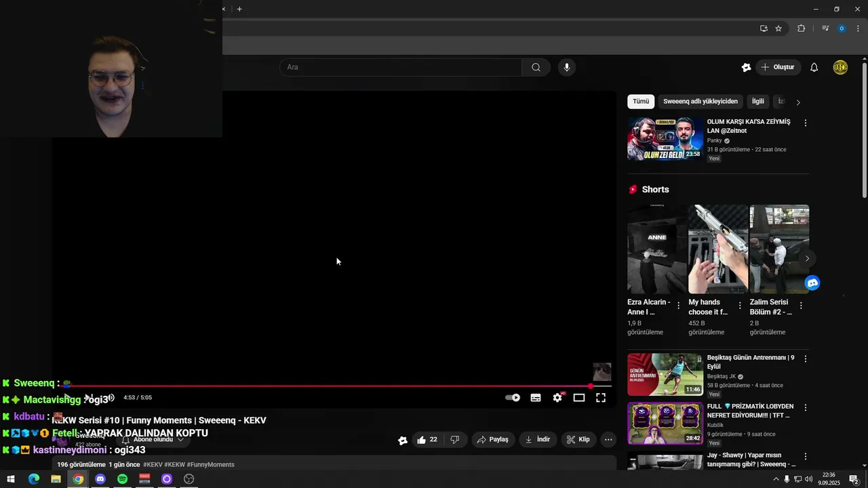Click the Oluştur create button
868x488 pixels.
[x=778, y=67]
